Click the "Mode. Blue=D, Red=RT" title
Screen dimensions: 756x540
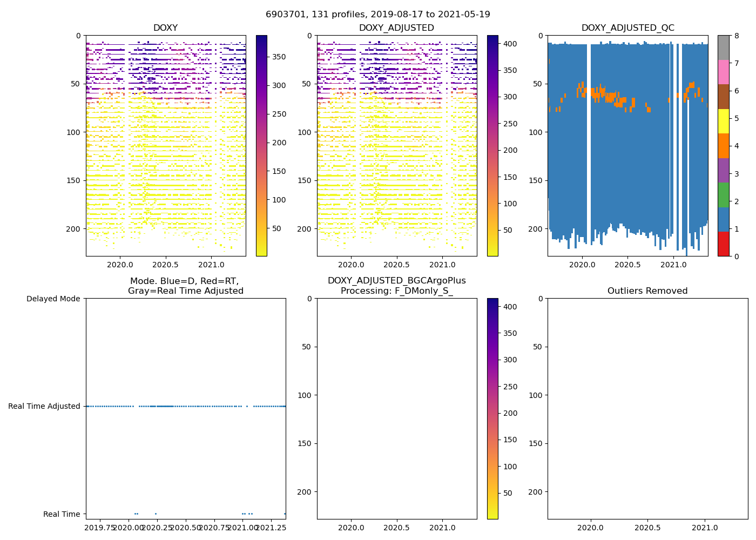pos(185,286)
